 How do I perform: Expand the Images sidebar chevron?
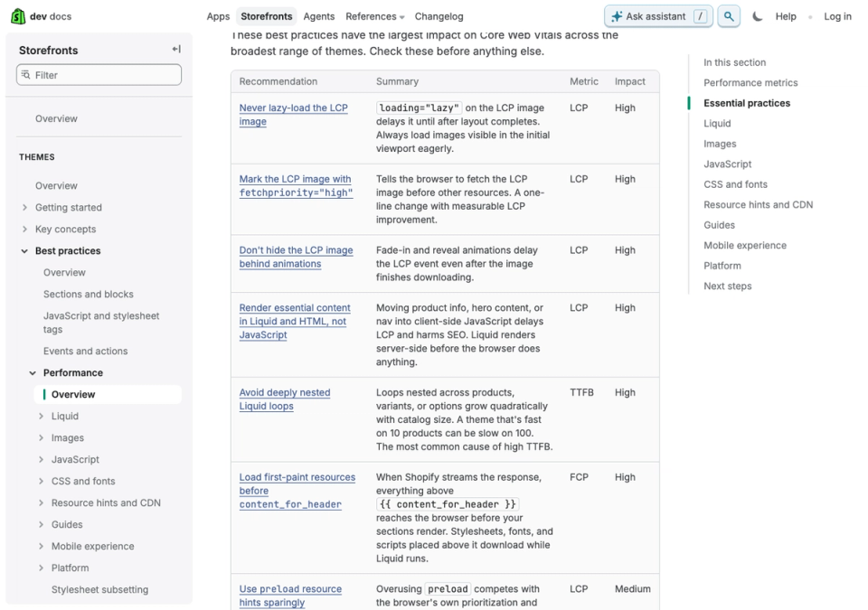click(41, 437)
